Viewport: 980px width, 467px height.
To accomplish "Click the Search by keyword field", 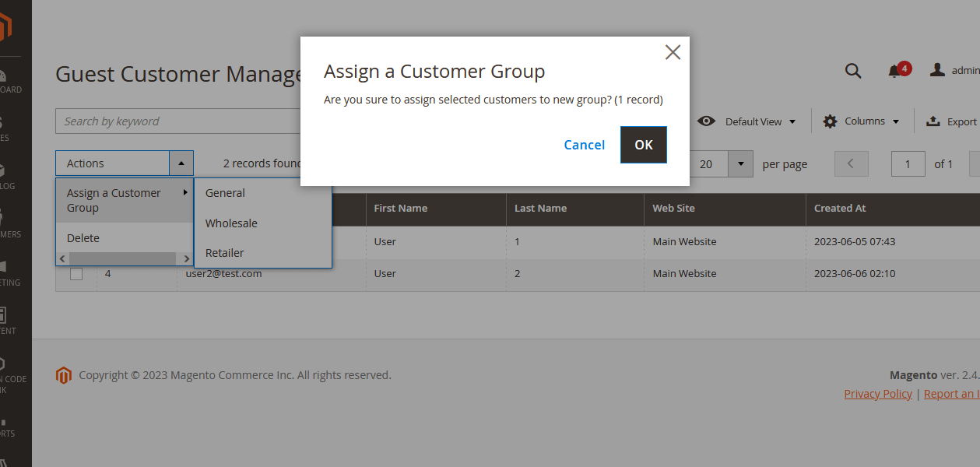I will (x=177, y=121).
